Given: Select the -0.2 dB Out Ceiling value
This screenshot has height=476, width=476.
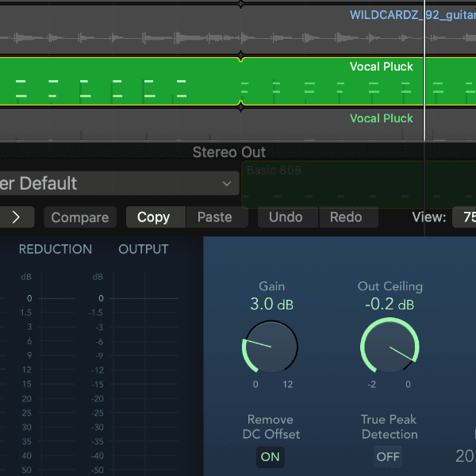Looking at the screenshot, I should coord(390,305).
